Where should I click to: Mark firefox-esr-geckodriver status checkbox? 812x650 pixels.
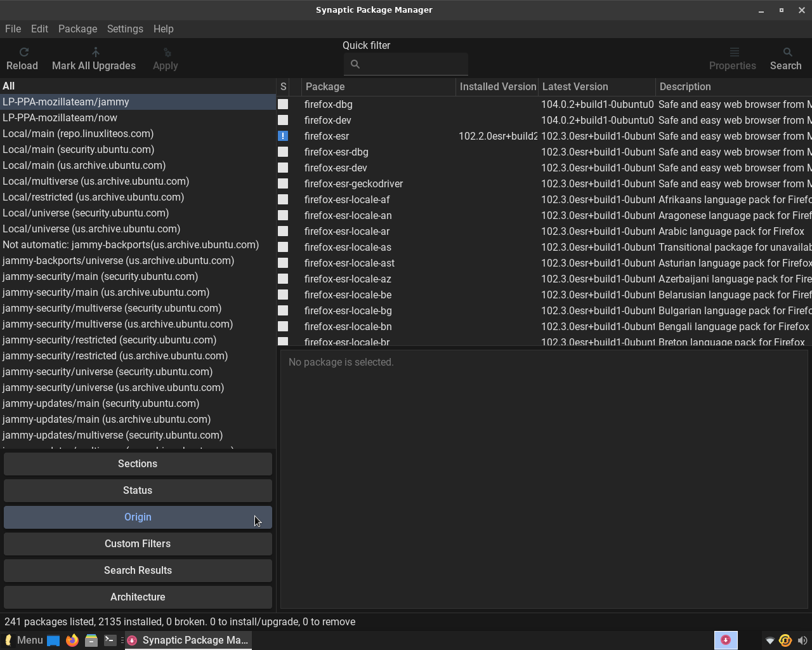pyautogui.click(x=283, y=183)
